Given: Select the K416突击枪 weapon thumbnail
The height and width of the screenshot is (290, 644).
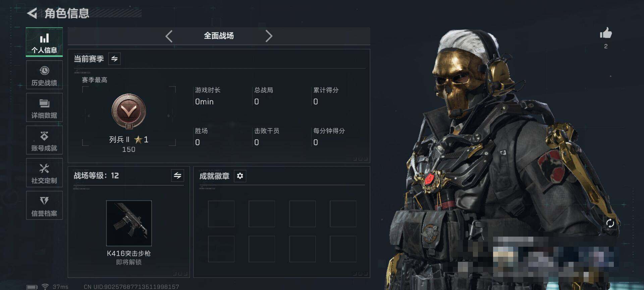Looking at the screenshot, I should click(129, 223).
